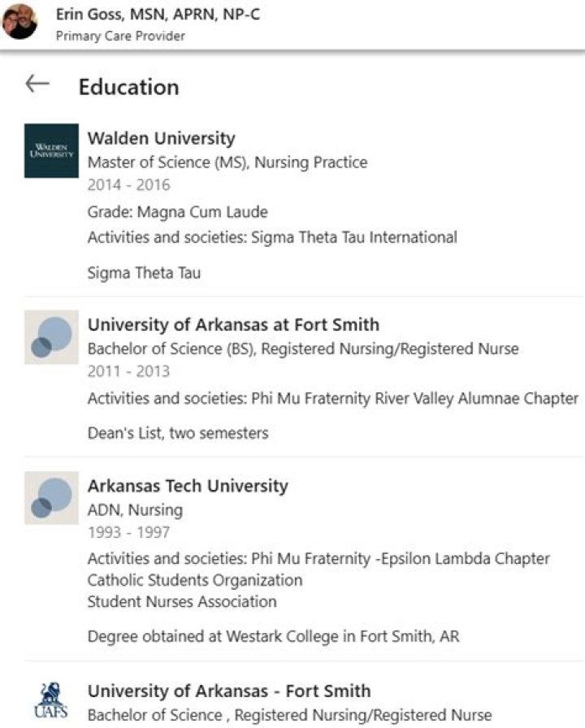Open the University of Arkansas at Fort Smith title

(233, 325)
